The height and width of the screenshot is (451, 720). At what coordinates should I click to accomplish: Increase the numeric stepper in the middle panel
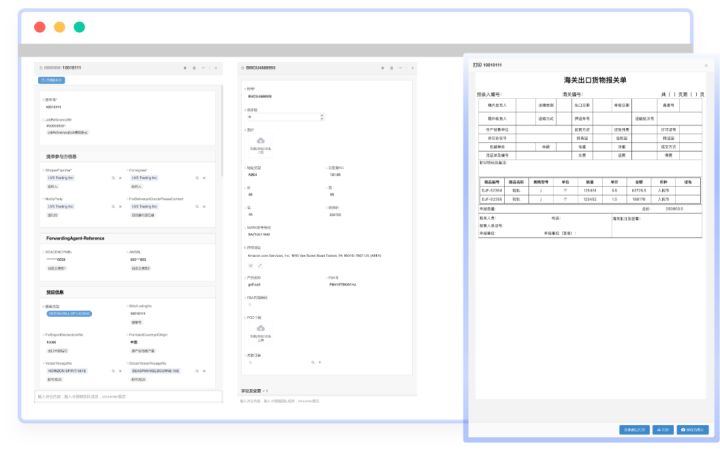322,115
